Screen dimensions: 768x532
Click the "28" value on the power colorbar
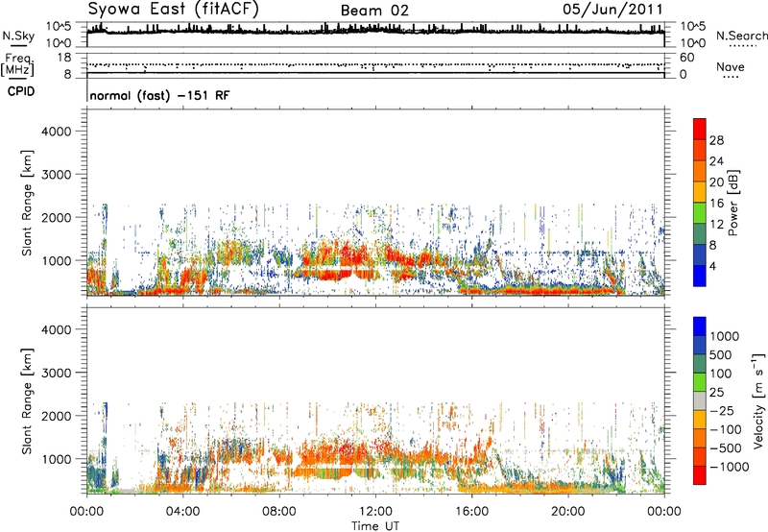[716, 140]
